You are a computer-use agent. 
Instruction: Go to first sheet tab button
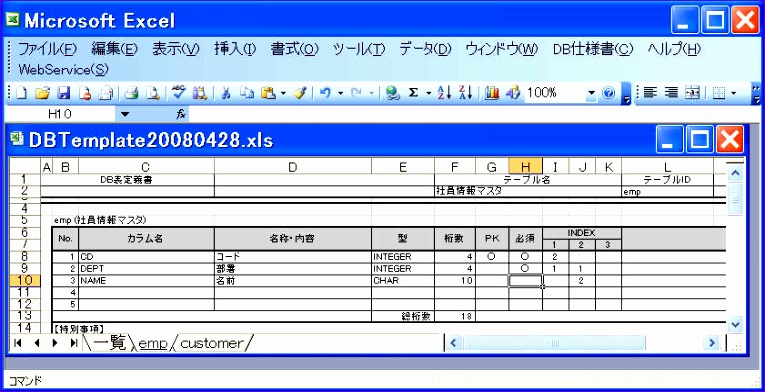click(x=18, y=343)
